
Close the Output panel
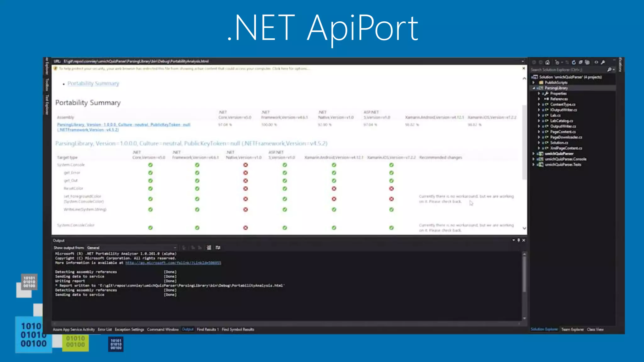524,240
